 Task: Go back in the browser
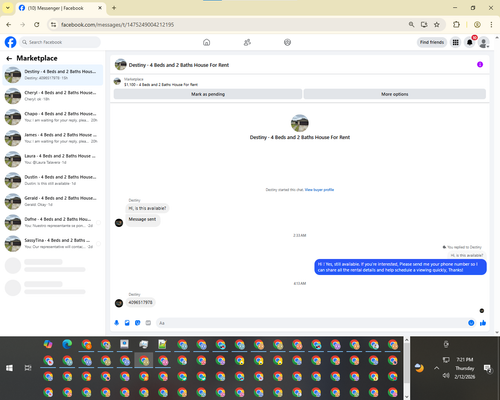pyautogui.click(x=9, y=25)
